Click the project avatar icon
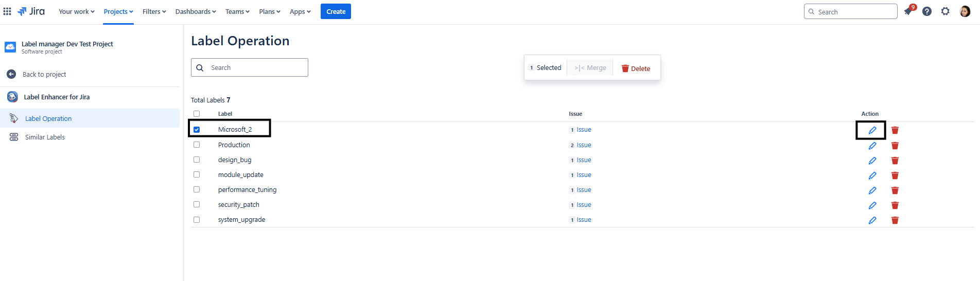The height and width of the screenshot is (281, 980). coord(10,47)
